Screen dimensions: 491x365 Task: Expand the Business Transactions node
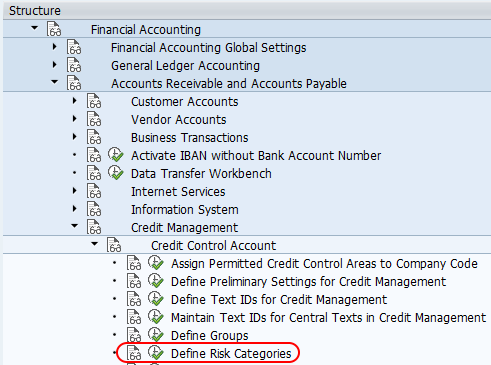click(75, 137)
